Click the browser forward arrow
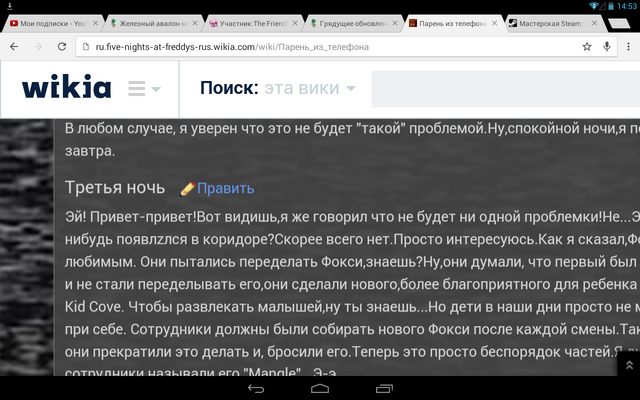 (38, 47)
